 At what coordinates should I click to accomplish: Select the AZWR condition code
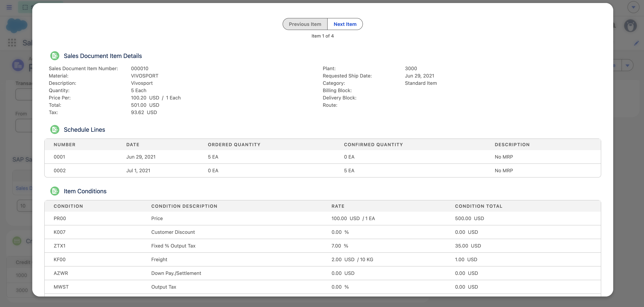[61, 273]
